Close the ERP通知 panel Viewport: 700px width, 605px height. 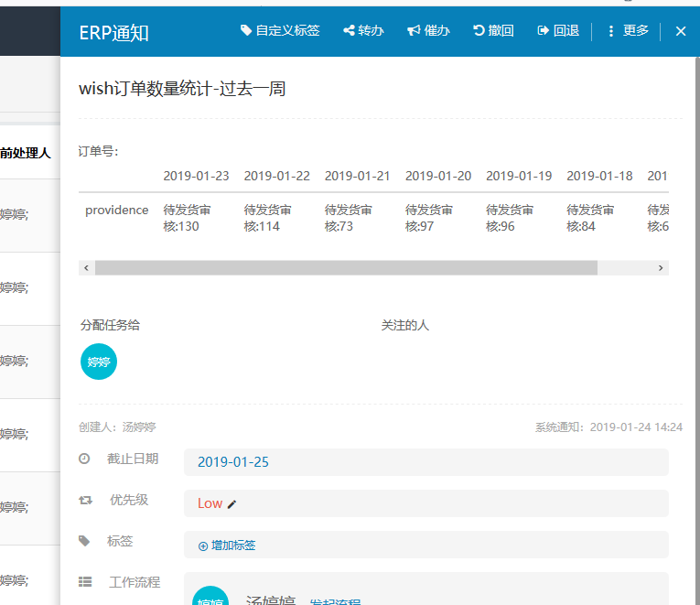681,31
